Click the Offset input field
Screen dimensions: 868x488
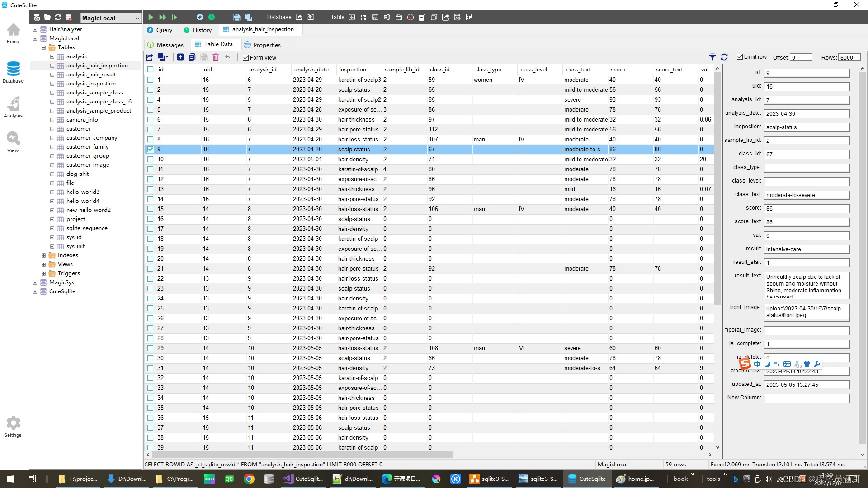click(x=801, y=57)
